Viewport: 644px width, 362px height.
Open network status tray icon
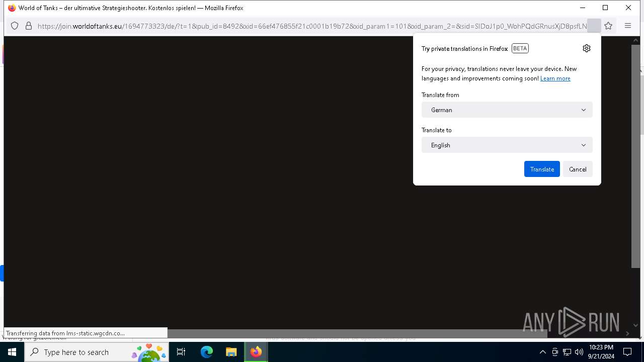point(567,352)
